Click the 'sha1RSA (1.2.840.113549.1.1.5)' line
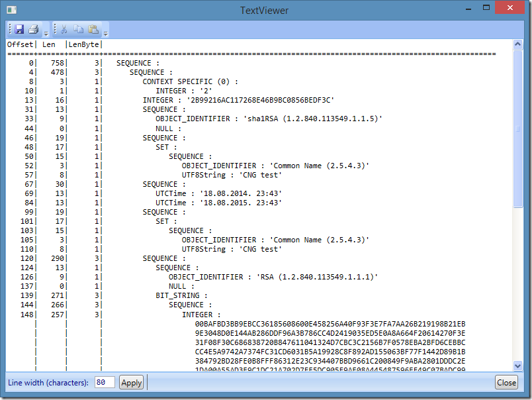Screen dimensions: 532x400 [269, 119]
